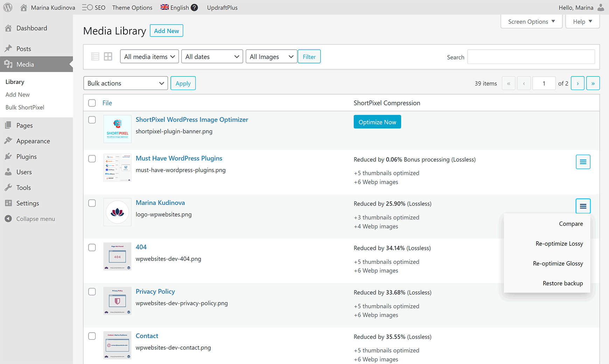Toggle actions menu for Marina Kudinova row
609x364 pixels.
[583, 206]
